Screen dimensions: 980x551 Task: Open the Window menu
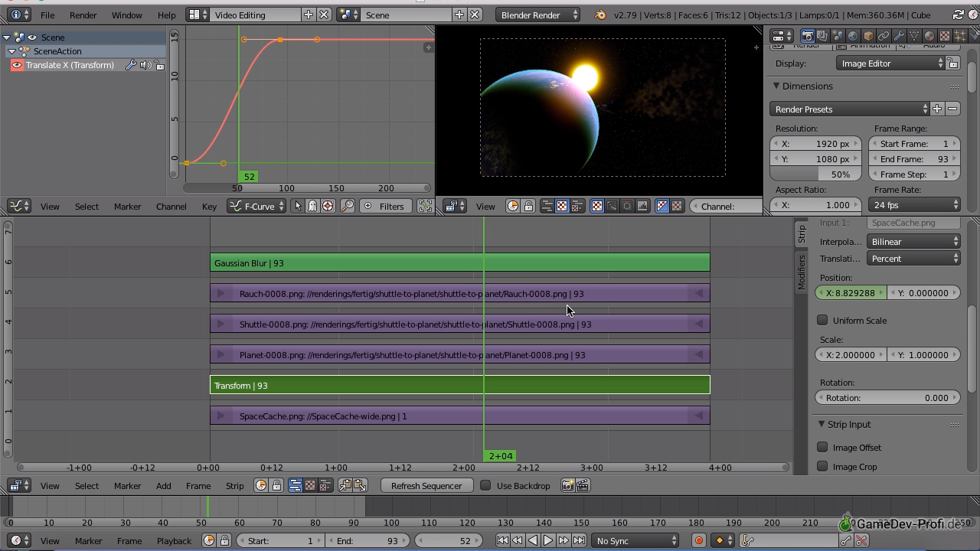[x=126, y=15]
